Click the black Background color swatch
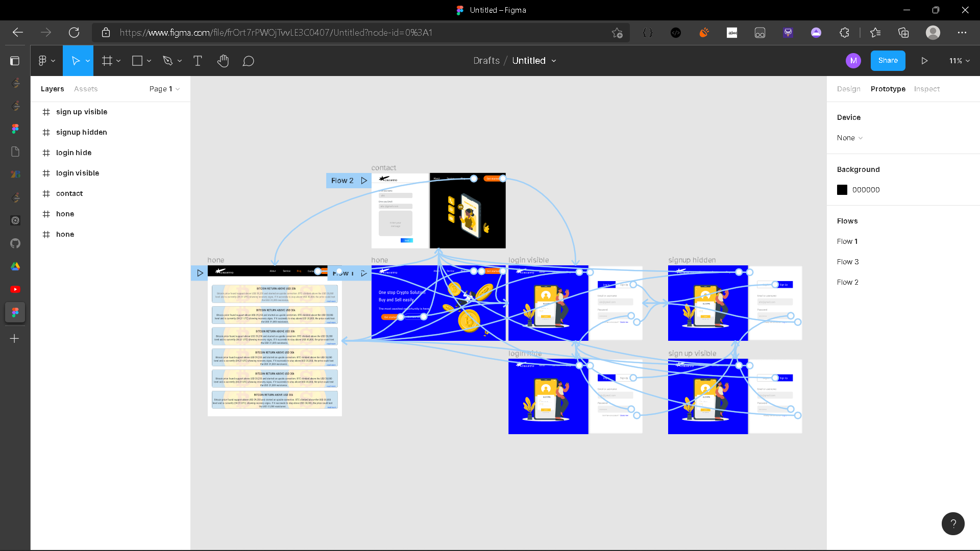Viewport: 980px width, 551px height. pos(842,189)
